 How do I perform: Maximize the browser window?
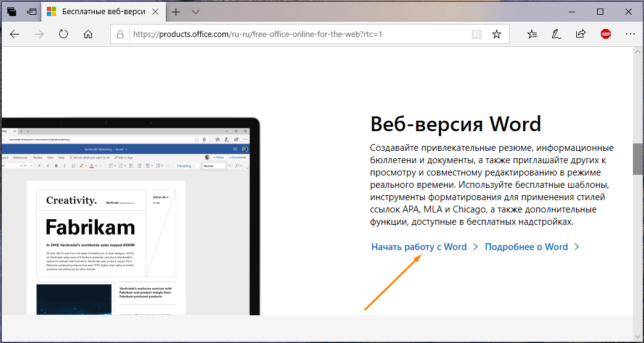pyautogui.click(x=600, y=12)
